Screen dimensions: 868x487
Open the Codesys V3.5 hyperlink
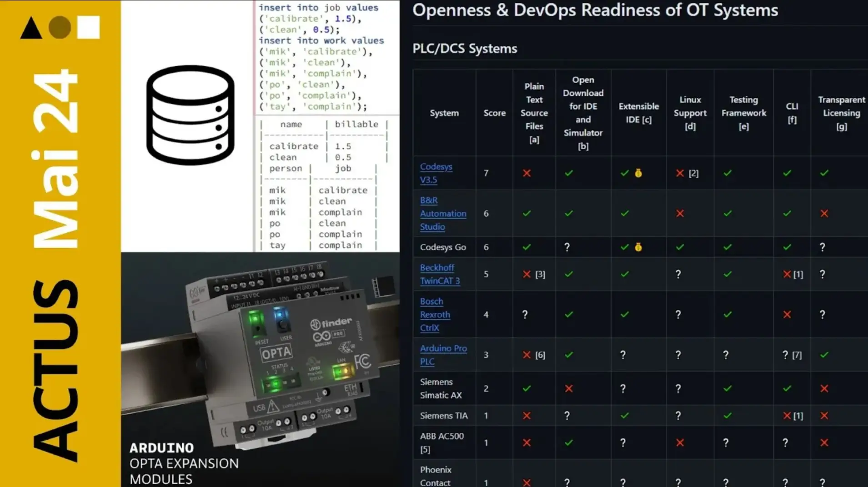tap(436, 173)
